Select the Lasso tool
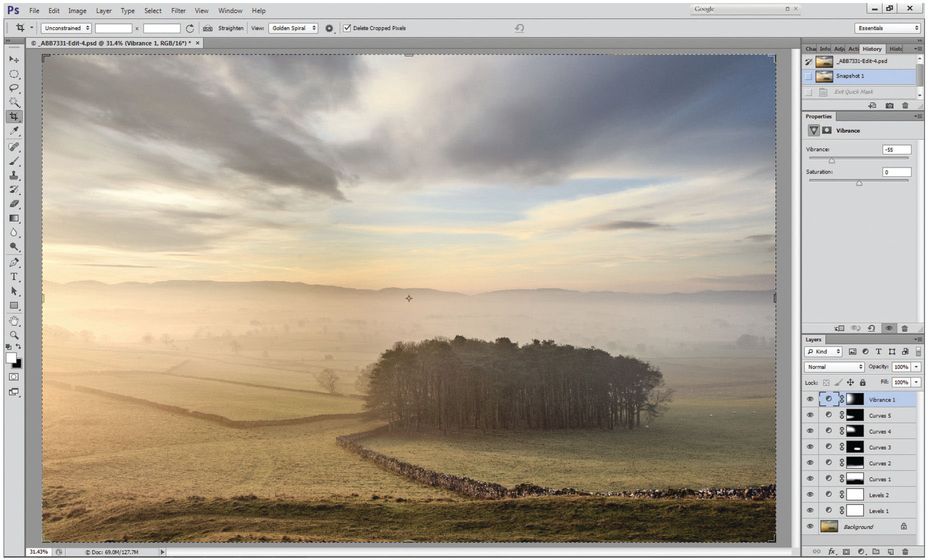 13,88
